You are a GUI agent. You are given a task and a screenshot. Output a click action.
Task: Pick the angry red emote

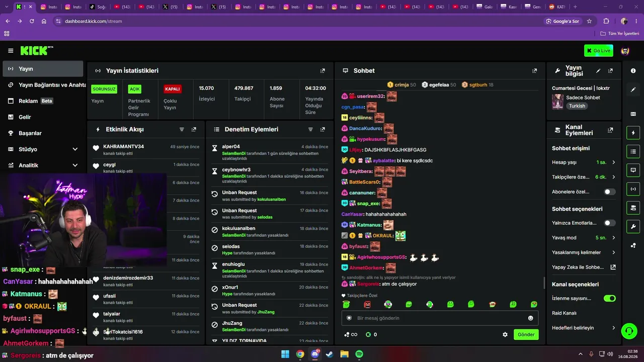click(367, 305)
